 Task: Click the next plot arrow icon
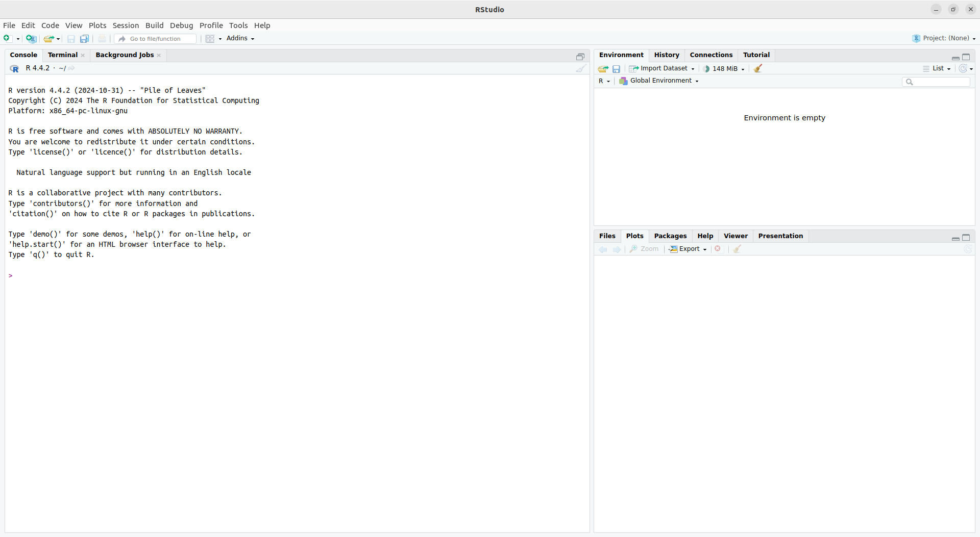(617, 249)
